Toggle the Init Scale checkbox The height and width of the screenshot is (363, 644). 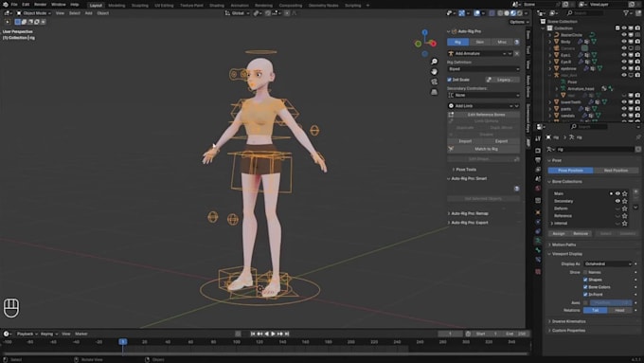(x=449, y=80)
